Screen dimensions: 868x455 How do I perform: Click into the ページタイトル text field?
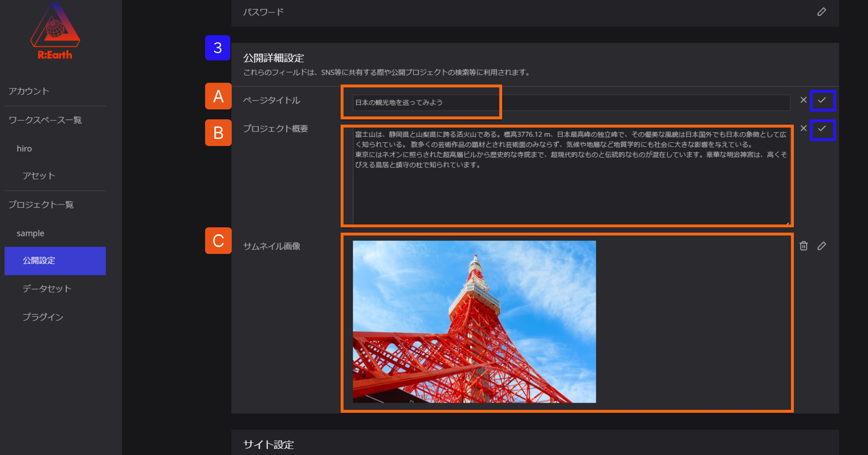571,102
